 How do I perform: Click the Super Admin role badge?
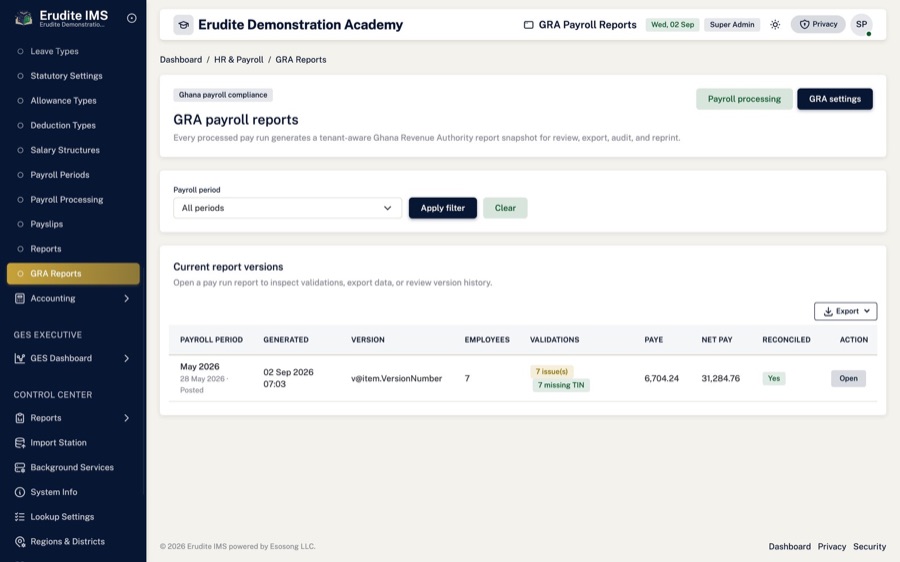click(x=732, y=25)
